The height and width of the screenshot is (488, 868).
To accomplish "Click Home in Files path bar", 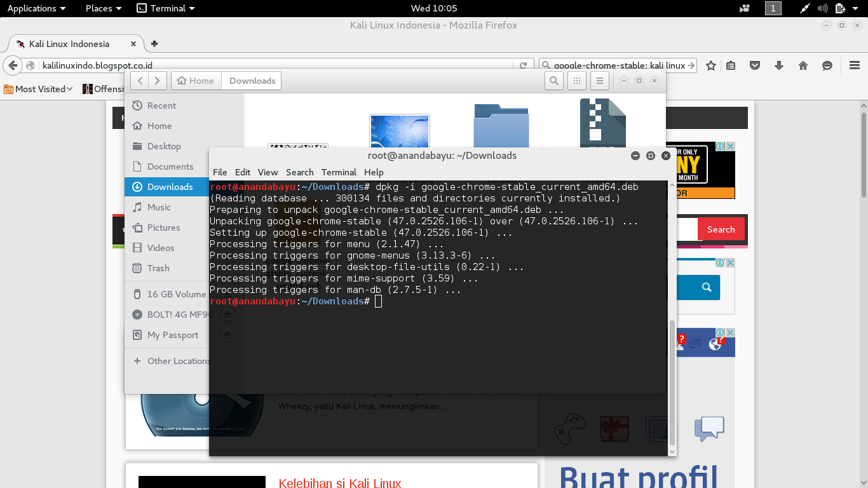I will coord(196,81).
